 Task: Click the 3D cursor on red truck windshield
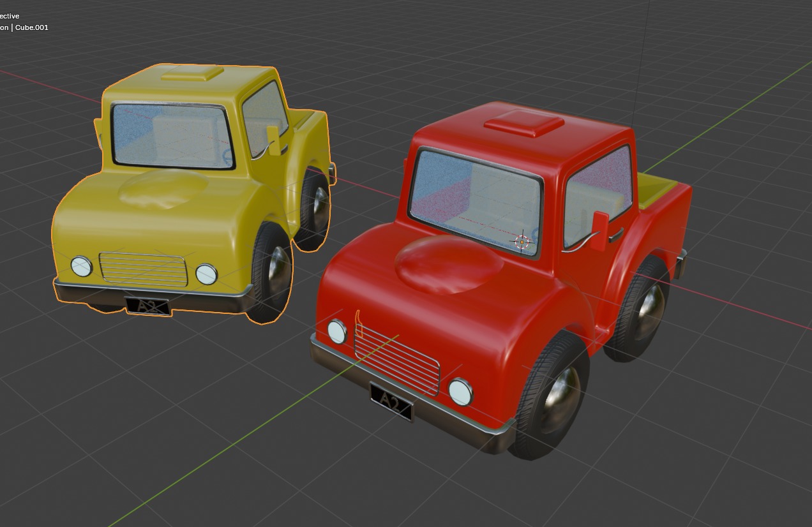522,242
